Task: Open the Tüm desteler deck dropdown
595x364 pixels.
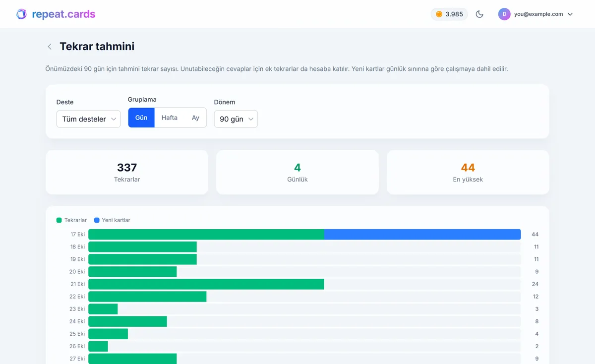Action: coord(88,119)
